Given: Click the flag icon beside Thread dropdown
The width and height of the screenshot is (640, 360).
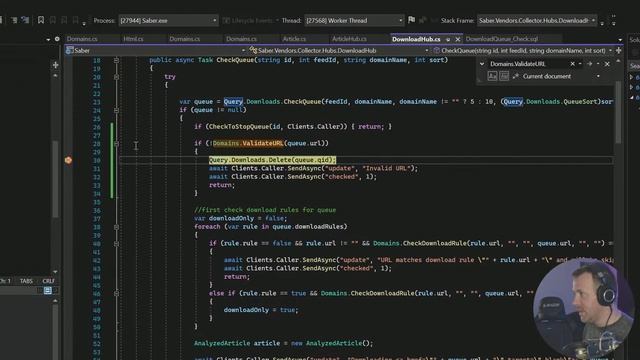Looking at the screenshot, I should click(411, 20).
